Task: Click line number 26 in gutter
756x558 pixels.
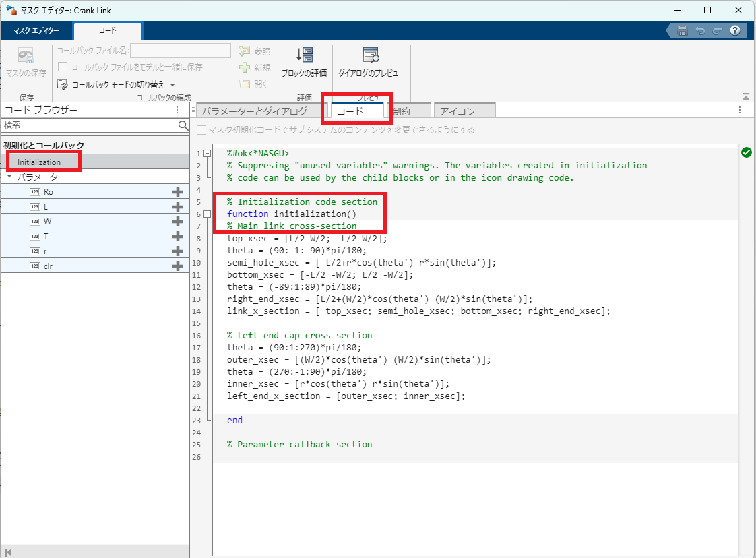Action: point(196,457)
